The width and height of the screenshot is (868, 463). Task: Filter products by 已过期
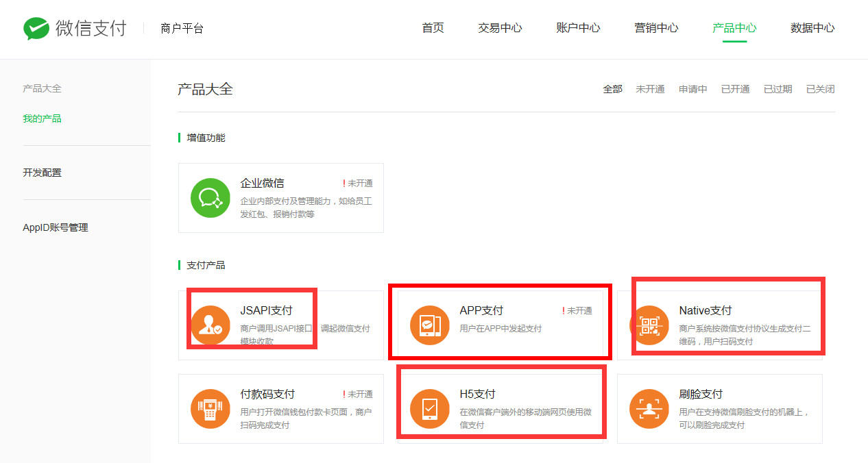(778, 89)
